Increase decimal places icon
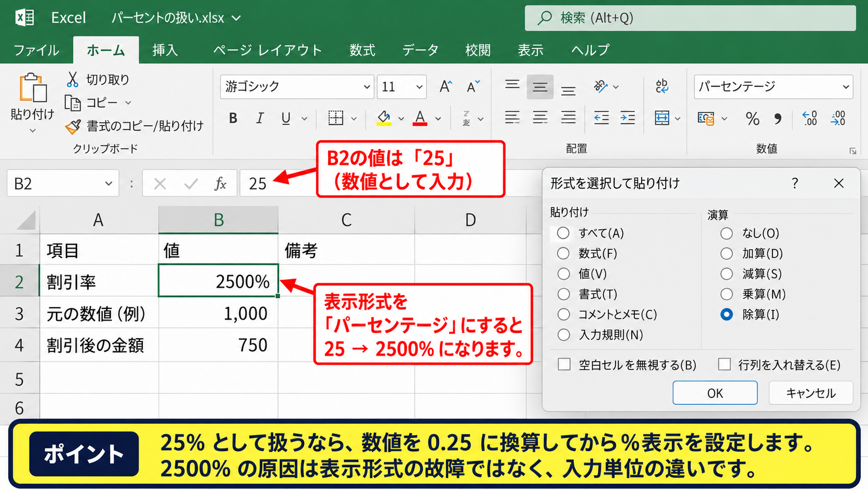Screen dimensions: 868x489 (x=810, y=118)
